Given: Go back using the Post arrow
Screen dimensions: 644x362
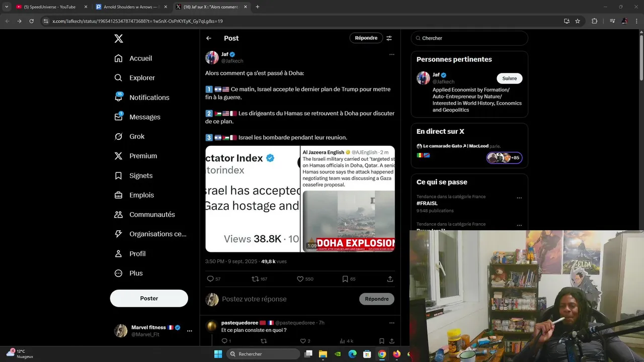Looking at the screenshot, I should pyautogui.click(x=209, y=38).
